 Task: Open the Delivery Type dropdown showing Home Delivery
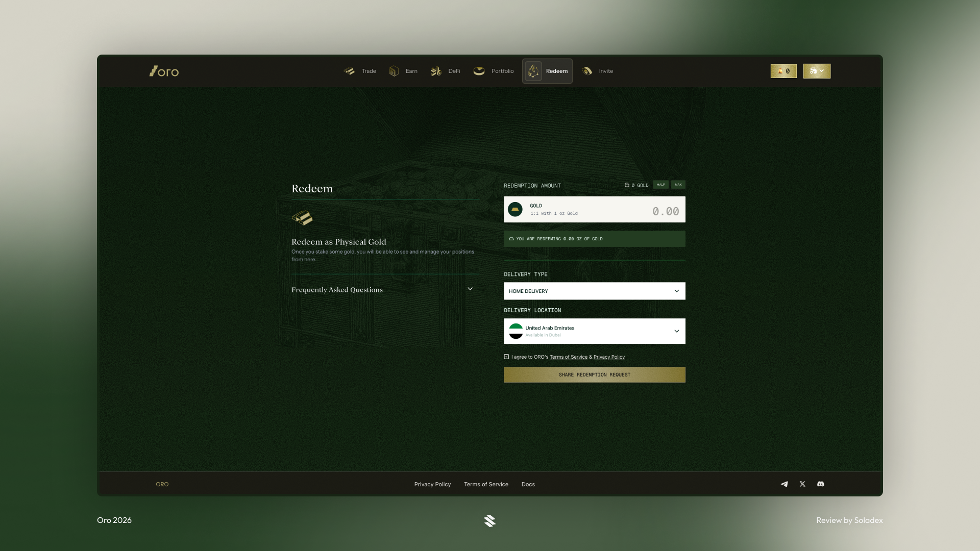[x=594, y=291]
